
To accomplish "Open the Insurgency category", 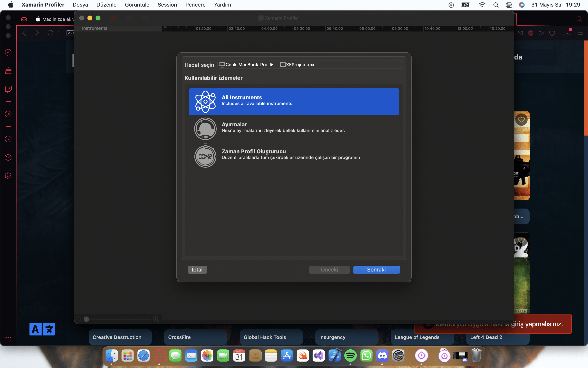I will click(x=347, y=337).
